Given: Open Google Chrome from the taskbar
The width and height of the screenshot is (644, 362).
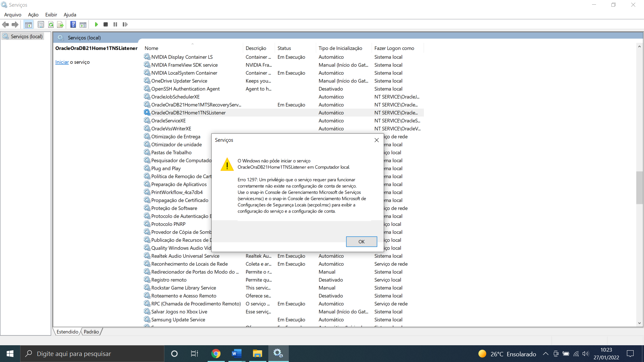Looking at the screenshot, I should coord(216,354).
